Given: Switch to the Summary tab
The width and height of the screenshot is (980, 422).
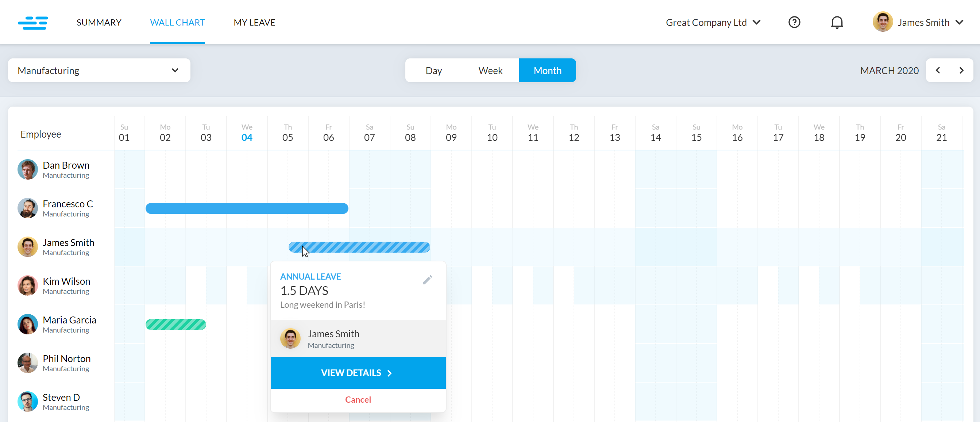Looking at the screenshot, I should tap(99, 23).
